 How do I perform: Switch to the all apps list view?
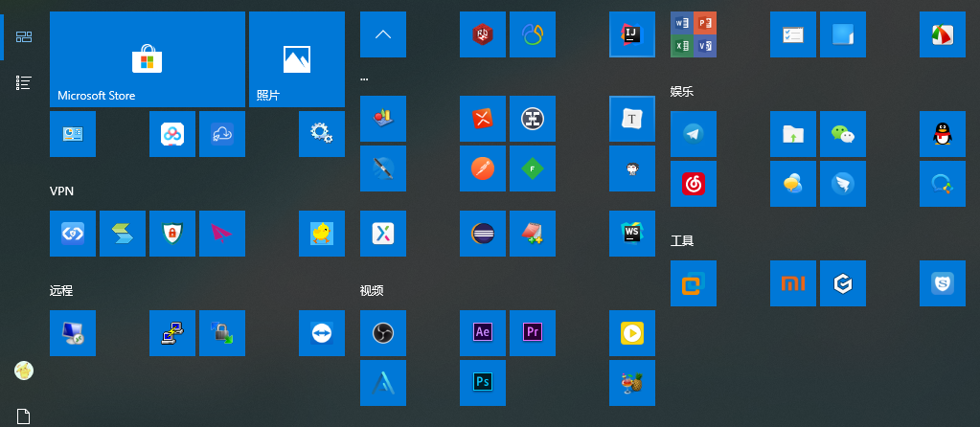coord(25,83)
